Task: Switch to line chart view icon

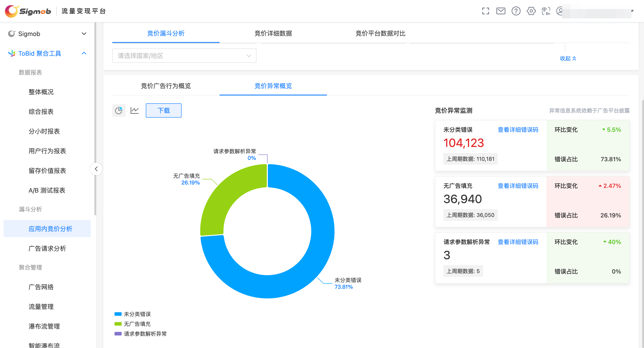Action: click(134, 110)
